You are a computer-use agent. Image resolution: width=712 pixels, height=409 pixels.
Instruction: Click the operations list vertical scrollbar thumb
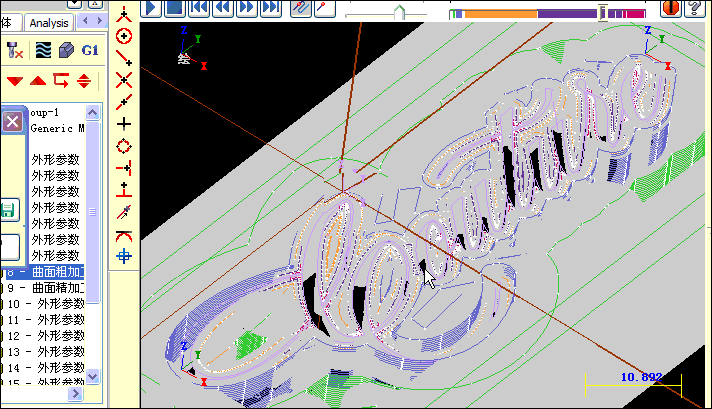93,212
